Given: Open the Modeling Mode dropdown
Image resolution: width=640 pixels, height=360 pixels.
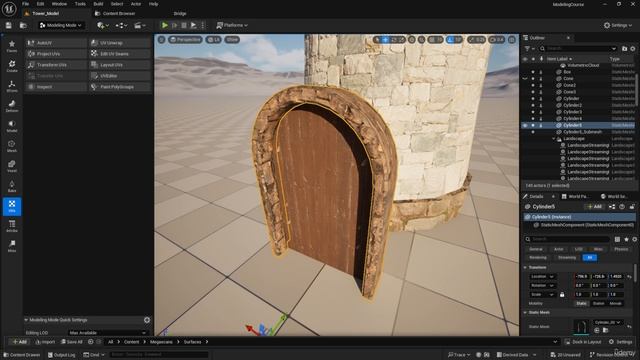Looking at the screenshot, I should click(61, 25).
